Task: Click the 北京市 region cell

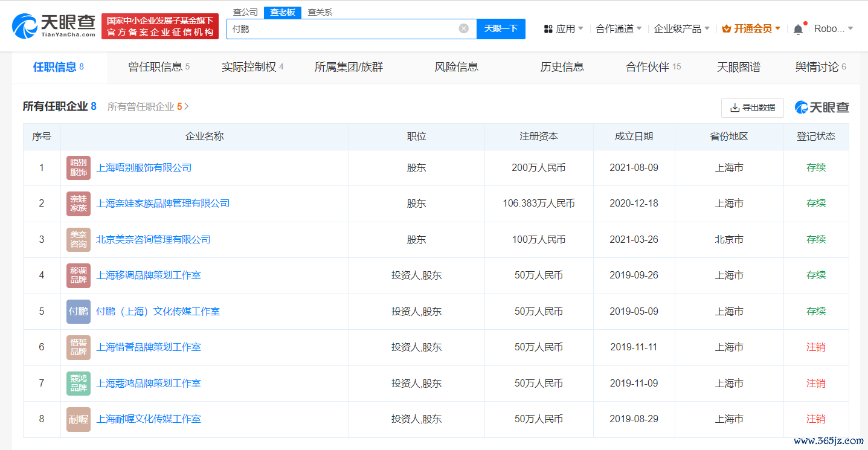Action: pyautogui.click(x=729, y=239)
